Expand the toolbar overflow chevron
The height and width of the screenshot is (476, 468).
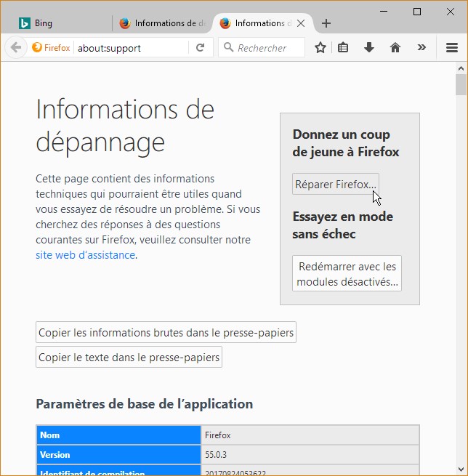click(x=421, y=48)
